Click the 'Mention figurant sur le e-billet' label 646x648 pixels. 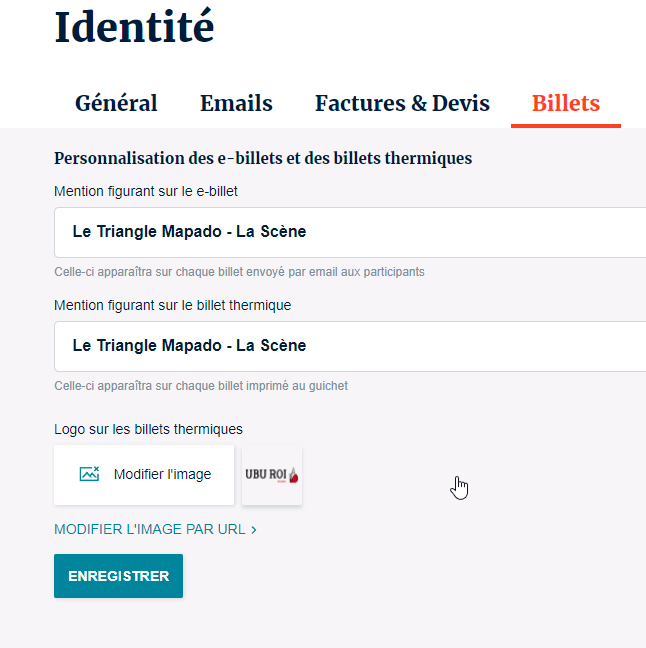[x=146, y=190]
